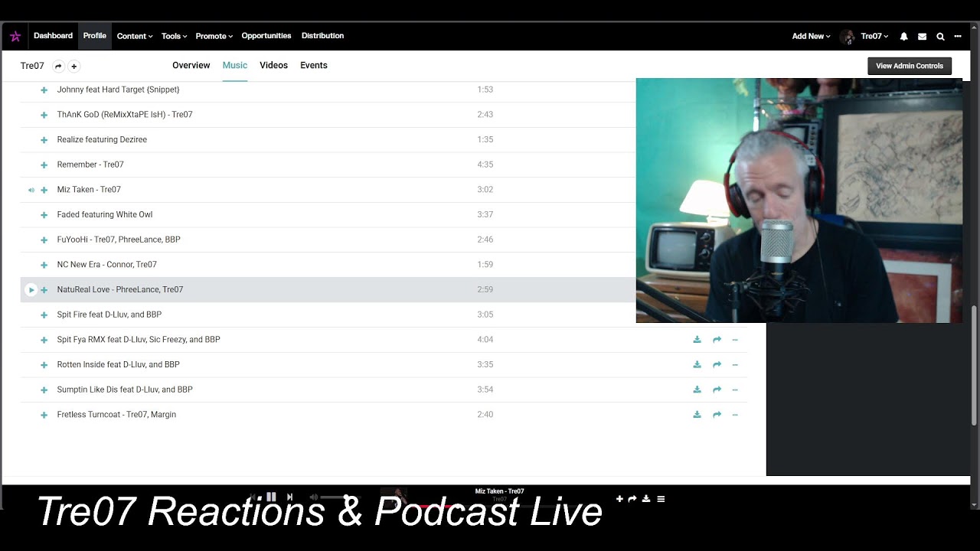
Task: Expand the Tools dropdown menu
Action: (x=175, y=36)
